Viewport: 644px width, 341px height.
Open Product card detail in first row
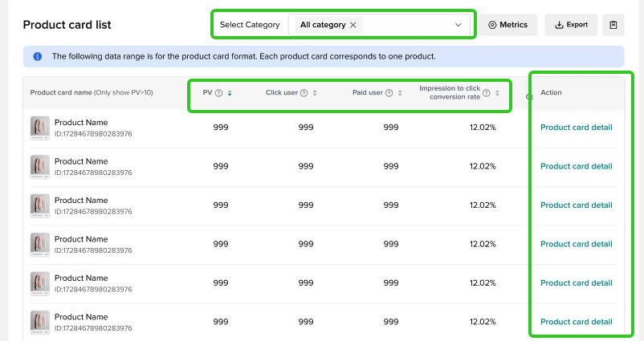pos(576,128)
